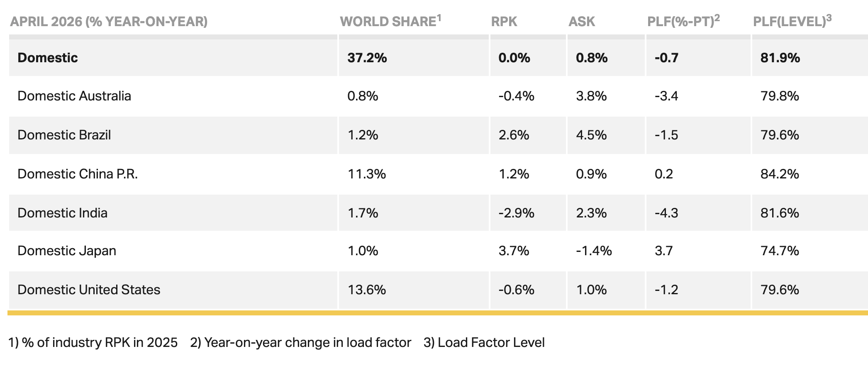Click the WORLD SHARE column header

(x=390, y=21)
